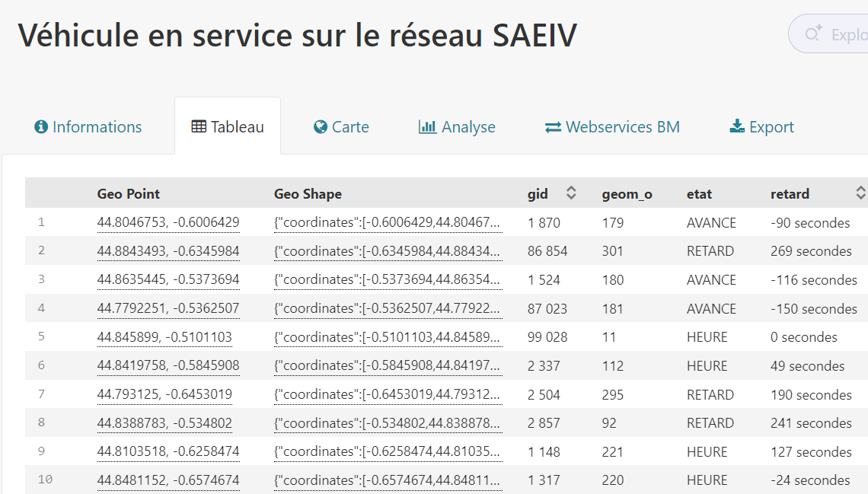Click the Informations tab info icon
This screenshot has width=868, height=494.
pyautogui.click(x=41, y=127)
